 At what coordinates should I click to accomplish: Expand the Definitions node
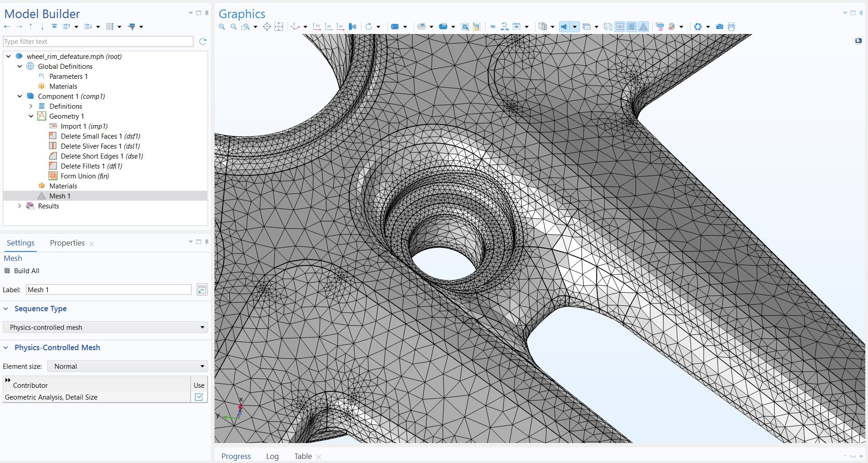point(31,106)
